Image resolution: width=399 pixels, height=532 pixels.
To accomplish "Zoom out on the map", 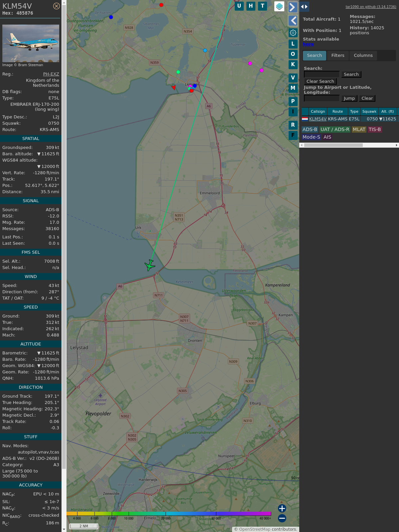I will pyautogui.click(x=282, y=518).
